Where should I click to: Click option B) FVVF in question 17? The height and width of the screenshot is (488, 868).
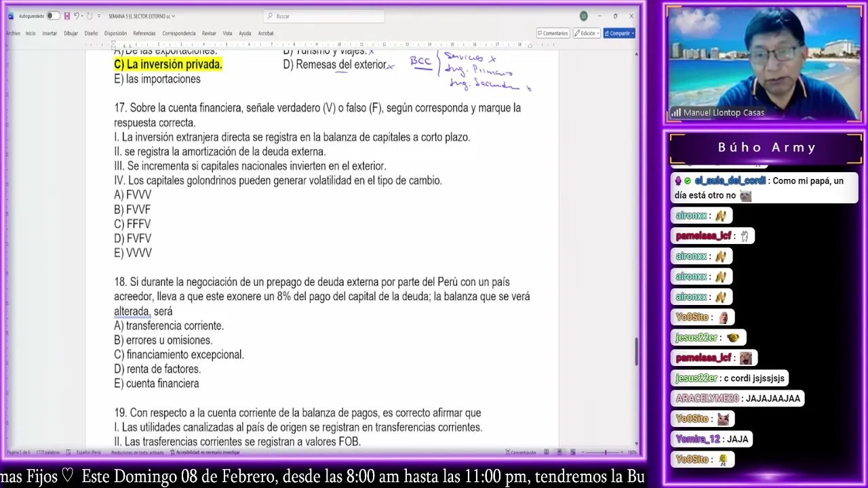click(x=132, y=209)
